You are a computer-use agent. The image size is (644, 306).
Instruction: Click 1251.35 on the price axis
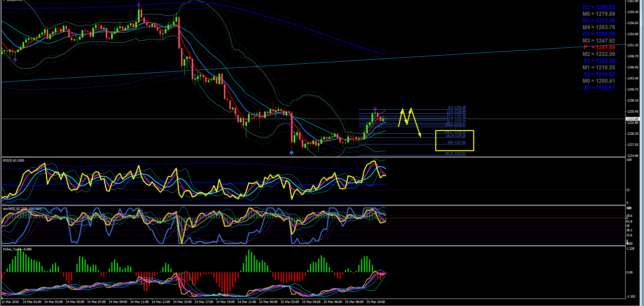[x=632, y=45]
